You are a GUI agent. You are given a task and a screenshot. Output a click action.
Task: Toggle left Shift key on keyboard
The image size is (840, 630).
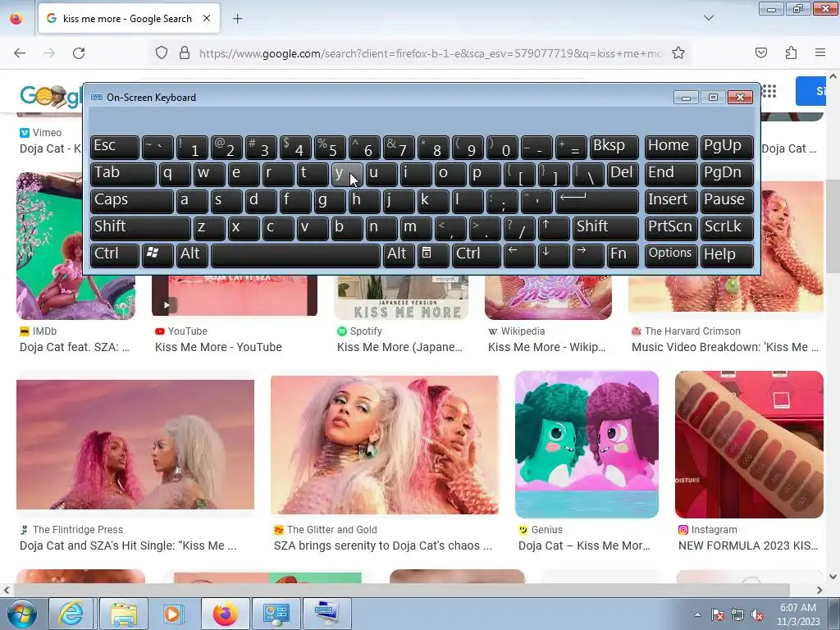click(x=140, y=228)
